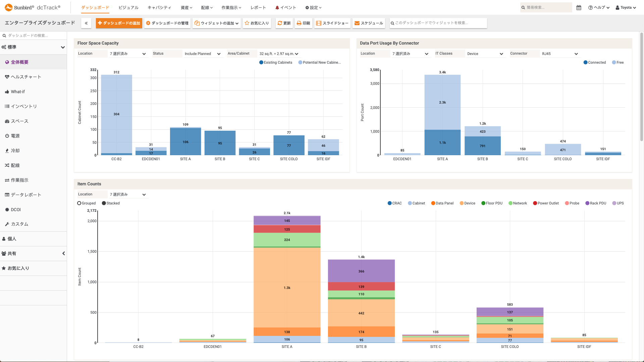Click the DCOI sidebar icon

click(x=7, y=209)
